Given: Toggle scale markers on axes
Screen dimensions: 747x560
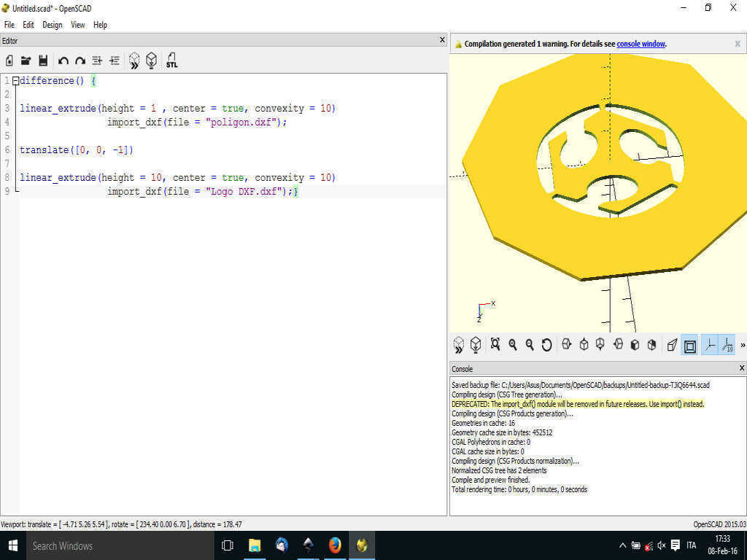Looking at the screenshot, I should [x=727, y=345].
